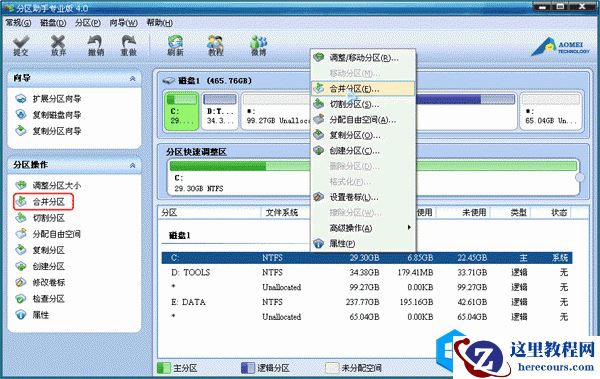This screenshot has width=600, height=379.
Task: Choose 属性(P) in context menu
Action: (x=363, y=243)
